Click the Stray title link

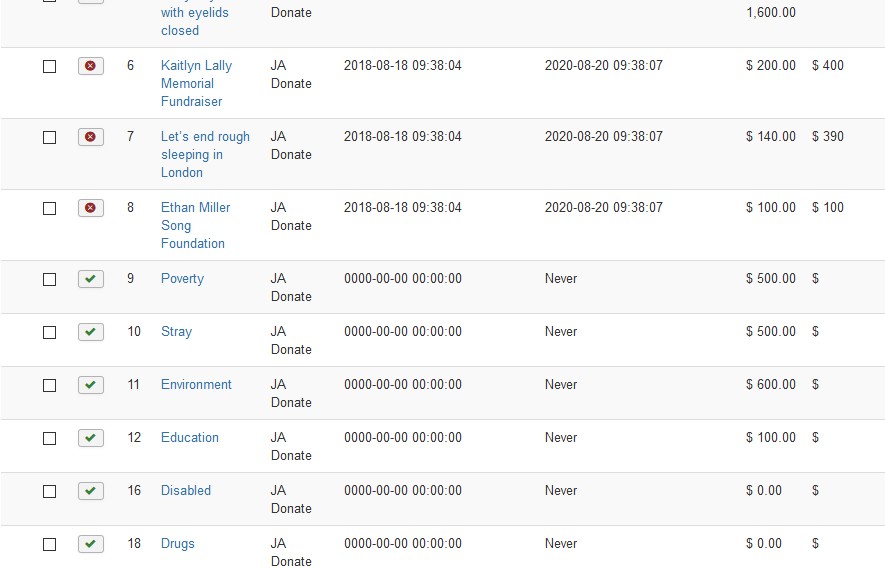[176, 331]
